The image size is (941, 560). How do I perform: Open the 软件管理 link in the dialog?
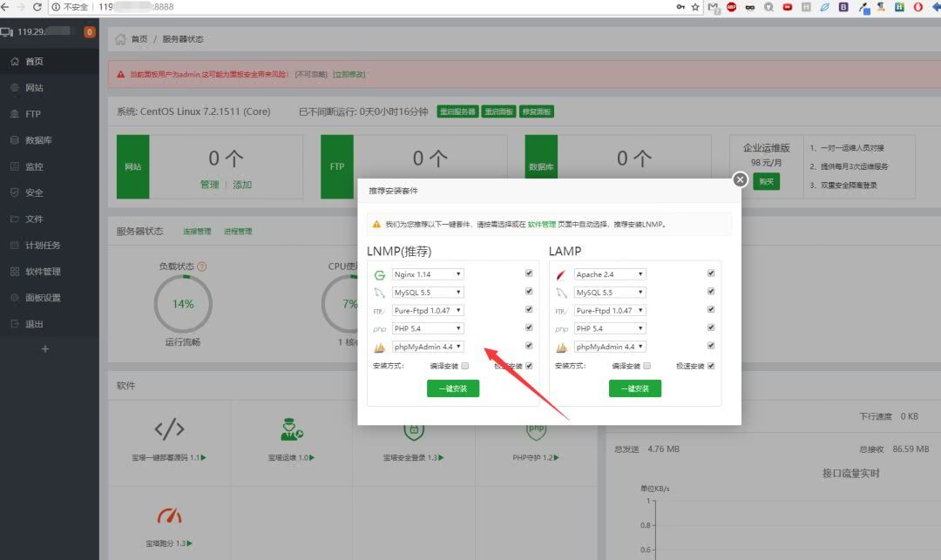click(x=542, y=224)
